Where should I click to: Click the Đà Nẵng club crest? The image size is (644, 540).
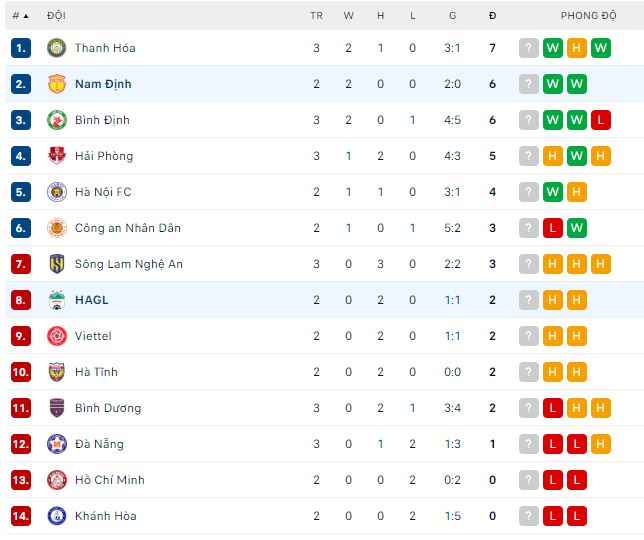(56, 444)
